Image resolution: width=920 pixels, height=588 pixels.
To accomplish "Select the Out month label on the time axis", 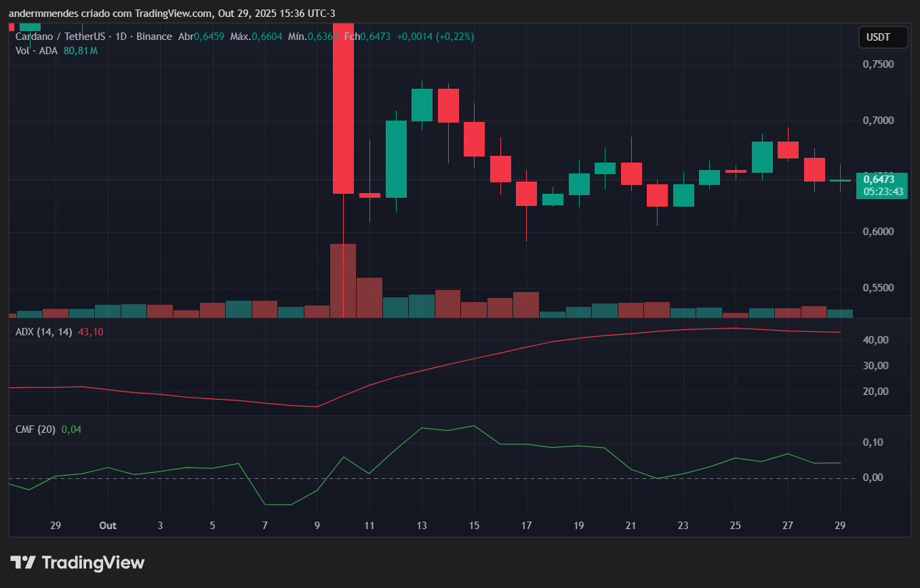I will [x=108, y=525].
